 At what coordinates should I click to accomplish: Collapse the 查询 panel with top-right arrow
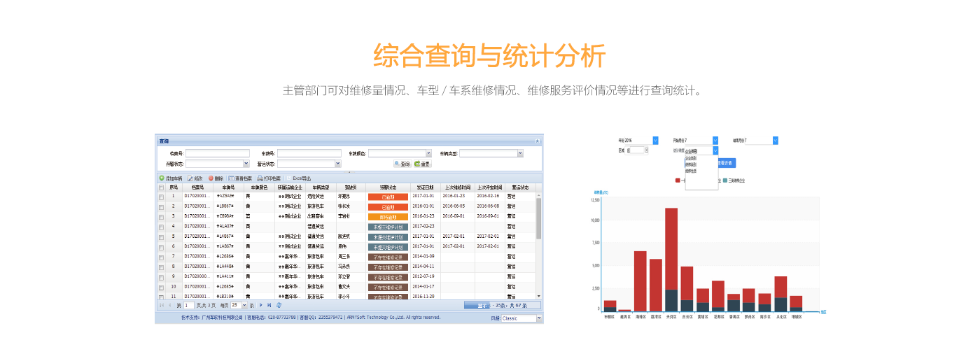pyautogui.click(x=538, y=141)
